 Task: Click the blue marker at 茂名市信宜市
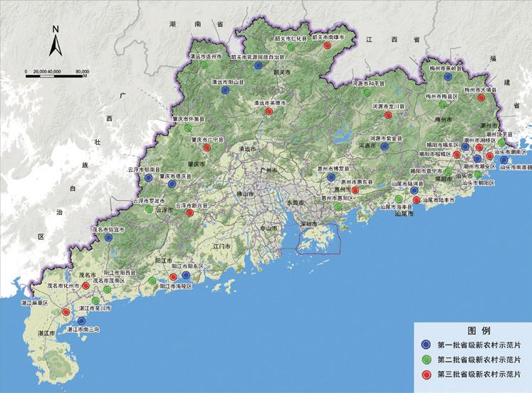(108, 239)
